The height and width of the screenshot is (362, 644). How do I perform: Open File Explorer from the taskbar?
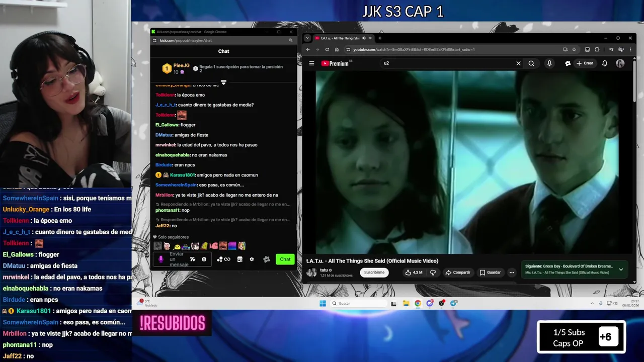coord(406,303)
